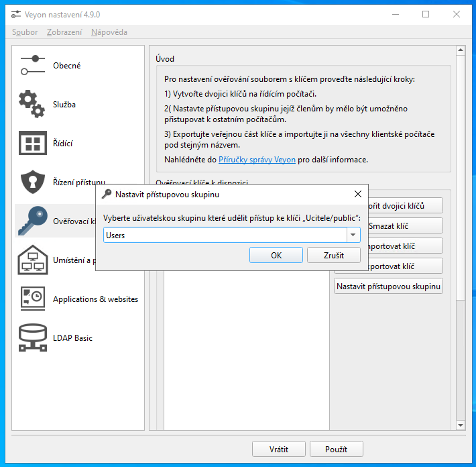
Task: Close the Nastavit přístupovou skupinu dialog
Action: point(358,195)
